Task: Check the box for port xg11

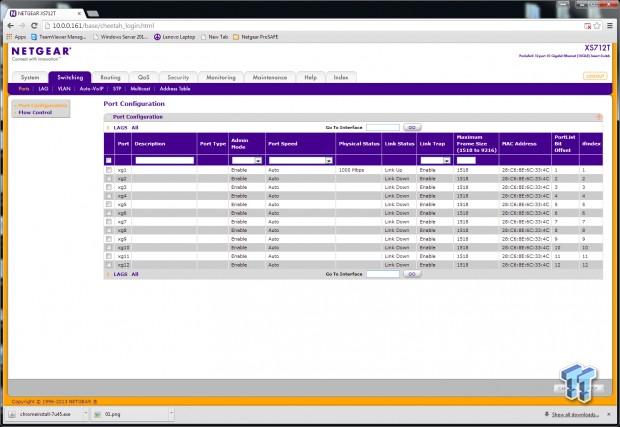Action: pyautogui.click(x=109, y=256)
